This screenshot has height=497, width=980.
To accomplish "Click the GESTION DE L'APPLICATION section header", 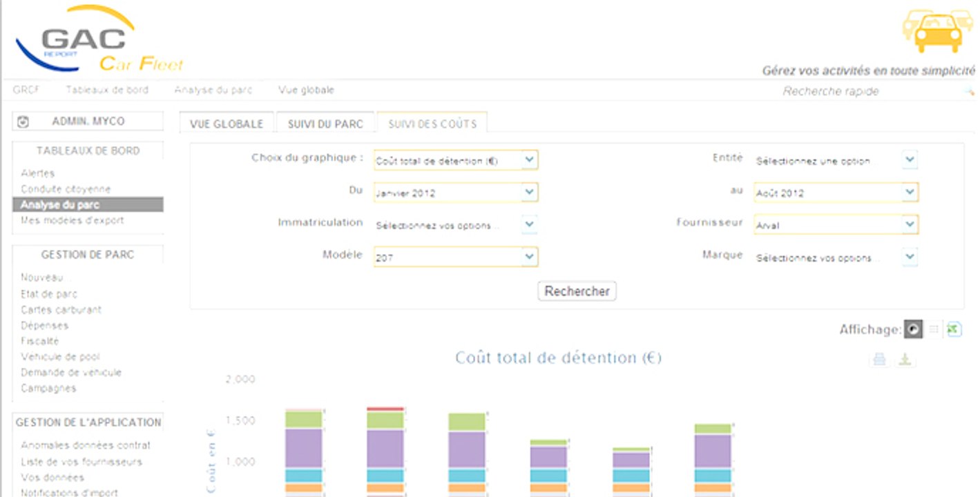I will coord(88,422).
